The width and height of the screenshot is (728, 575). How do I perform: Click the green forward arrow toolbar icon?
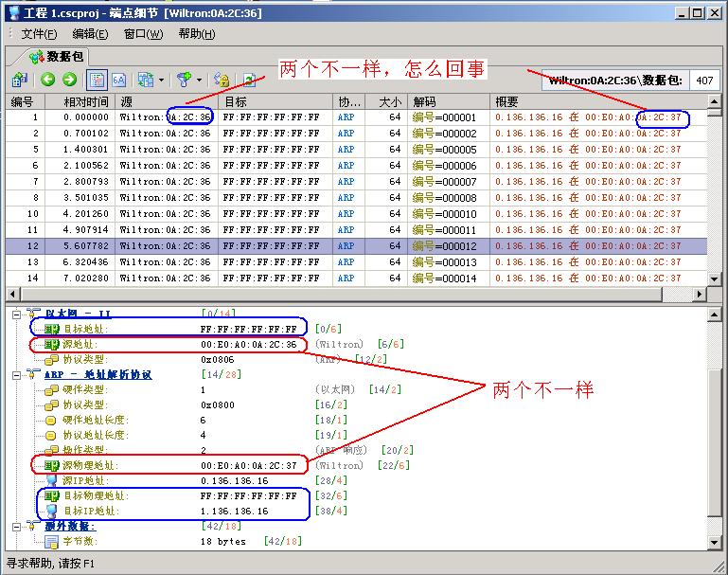[x=67, y=81]
